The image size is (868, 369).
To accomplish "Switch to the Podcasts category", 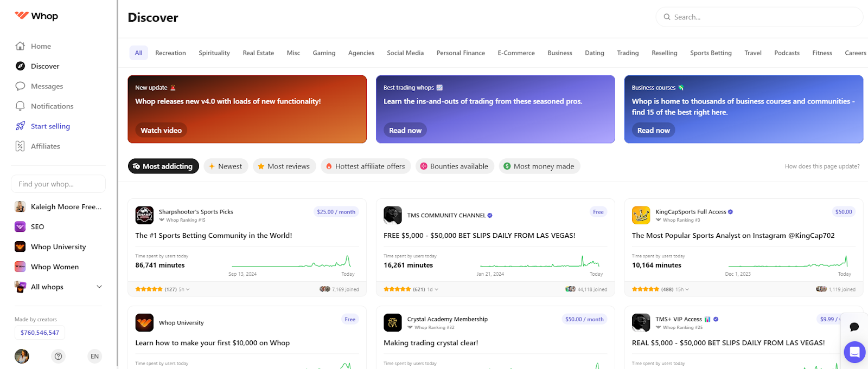I will pyautogui.click(x=787, y=53).
